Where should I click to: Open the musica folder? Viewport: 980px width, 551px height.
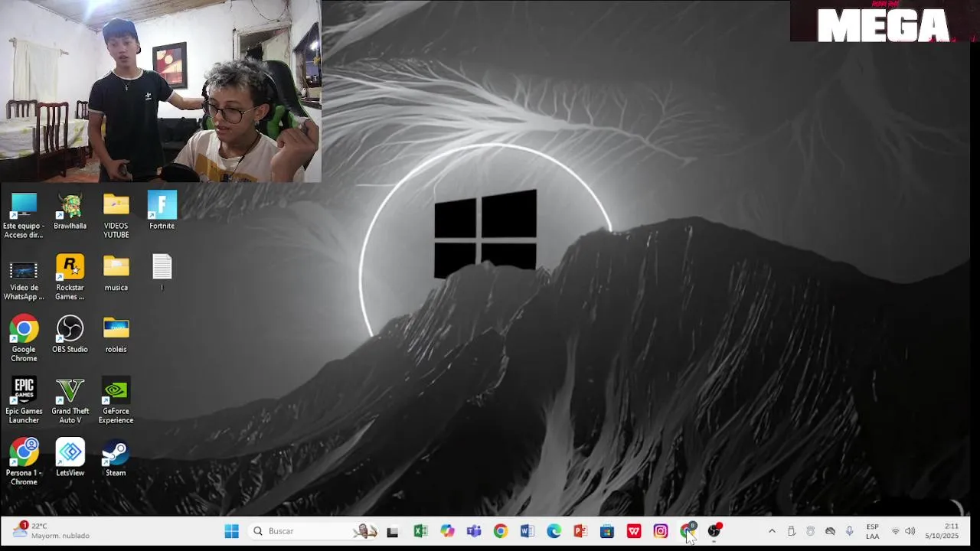(x=116, y=273)
